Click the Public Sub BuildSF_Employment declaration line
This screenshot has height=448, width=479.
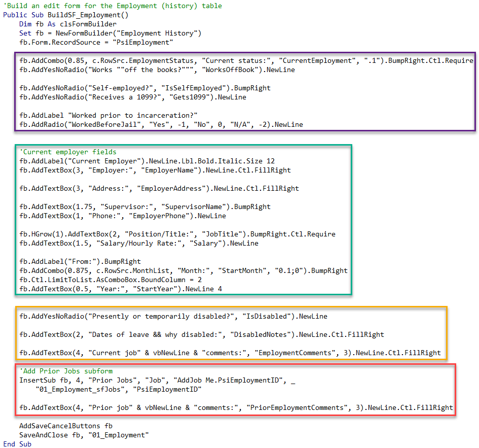[66, 15]
